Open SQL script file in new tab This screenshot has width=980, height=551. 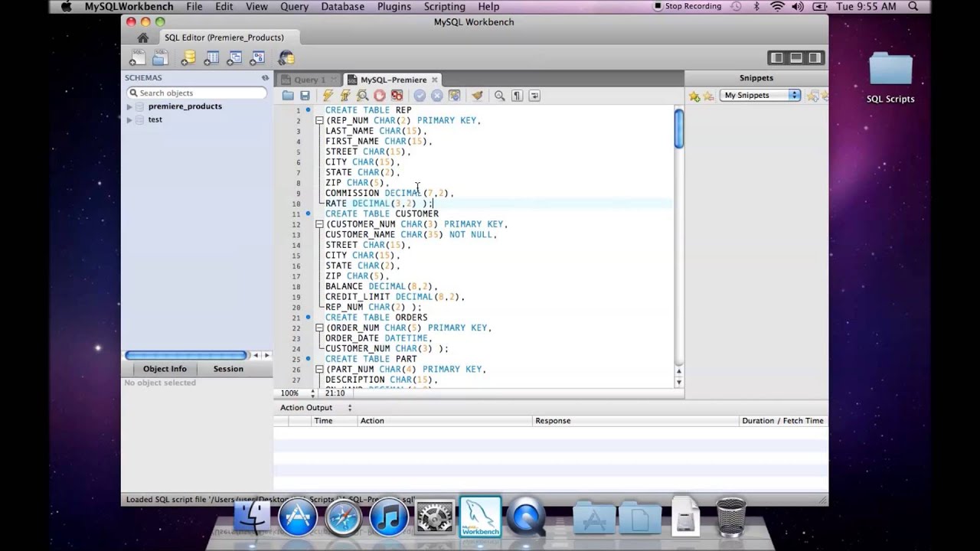(159, 57)
